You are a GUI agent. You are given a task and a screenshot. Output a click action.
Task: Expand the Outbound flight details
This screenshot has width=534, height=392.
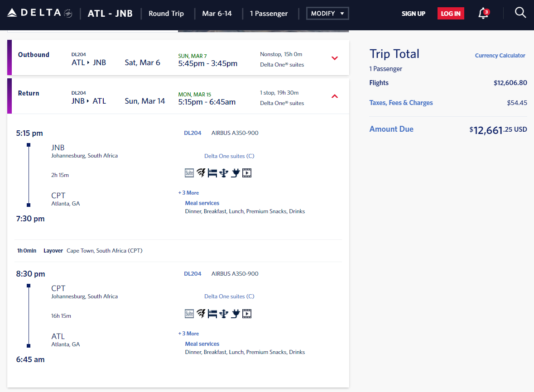[x=334, y=58]
